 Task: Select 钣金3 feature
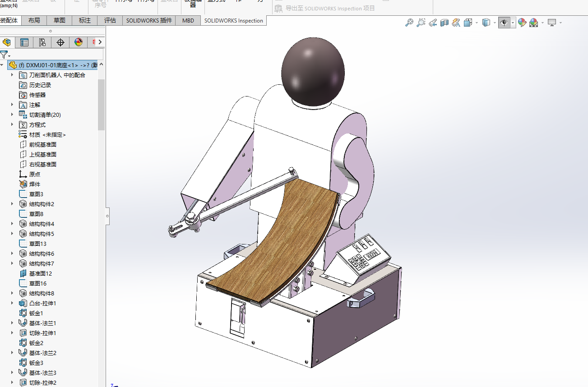[x=36, y=363]
